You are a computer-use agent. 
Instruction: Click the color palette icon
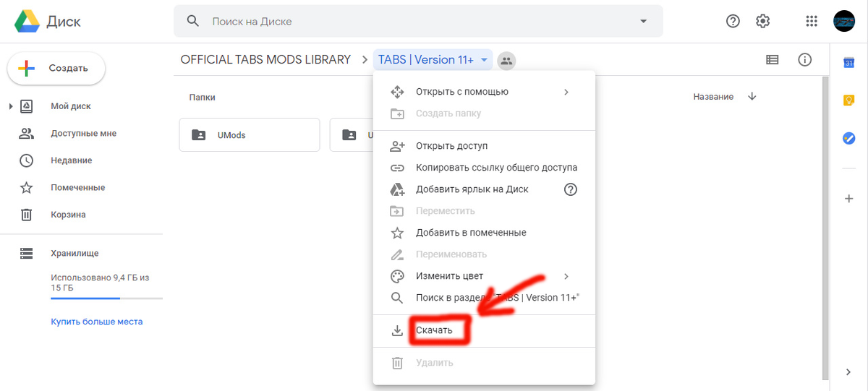tap(397, 276)
